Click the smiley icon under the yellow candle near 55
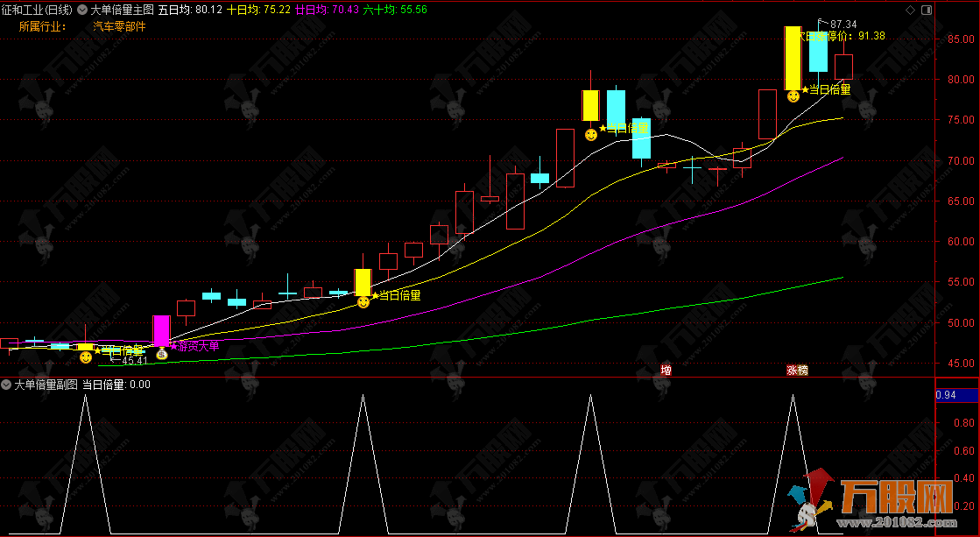Viewport: 980px width, 537px height. [363, 301]
